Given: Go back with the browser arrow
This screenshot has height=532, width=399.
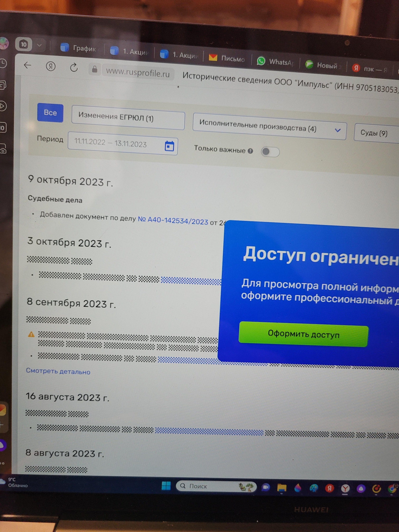Looking at the screenshot, I should [28, 65].
